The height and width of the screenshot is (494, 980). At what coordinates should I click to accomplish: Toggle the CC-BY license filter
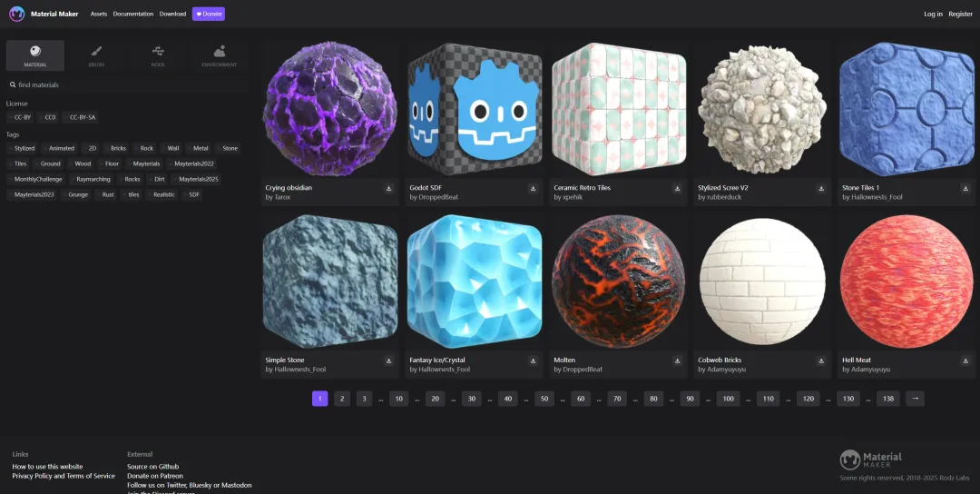pyautogui.click(x=21, y=117)
